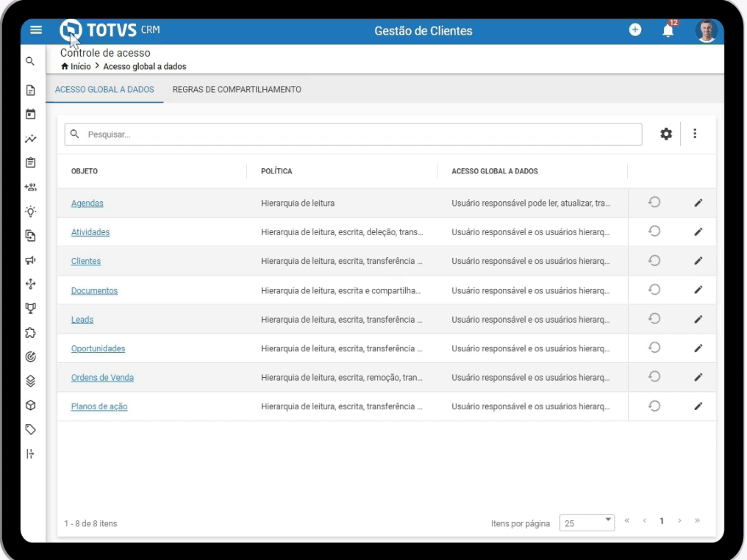Viewport: 747px width, 560px height.
Task: Open the Leads link
Action: tap(82, 320)
